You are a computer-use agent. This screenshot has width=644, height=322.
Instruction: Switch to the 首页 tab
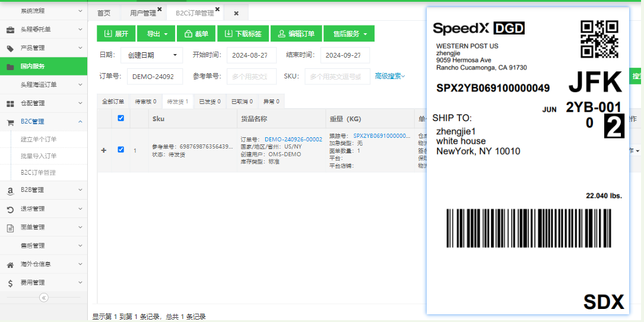point(104,13)
